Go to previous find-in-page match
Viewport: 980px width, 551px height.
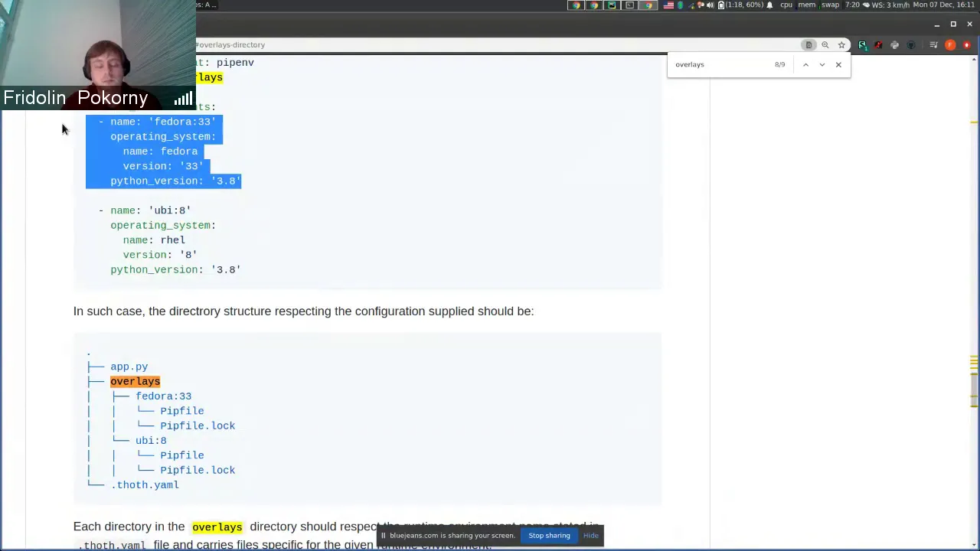(x=805, y=64)
